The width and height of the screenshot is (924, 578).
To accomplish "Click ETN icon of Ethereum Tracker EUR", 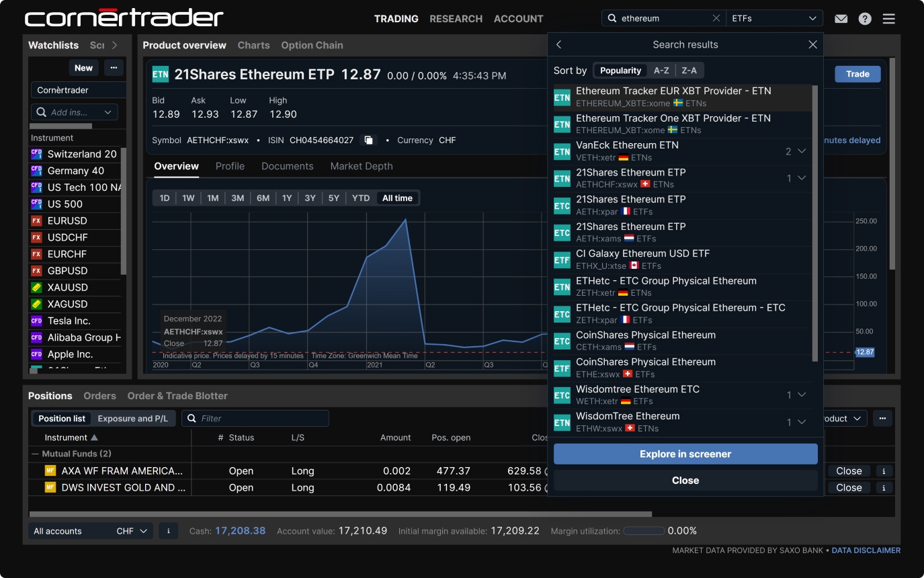I will [562, 97].
